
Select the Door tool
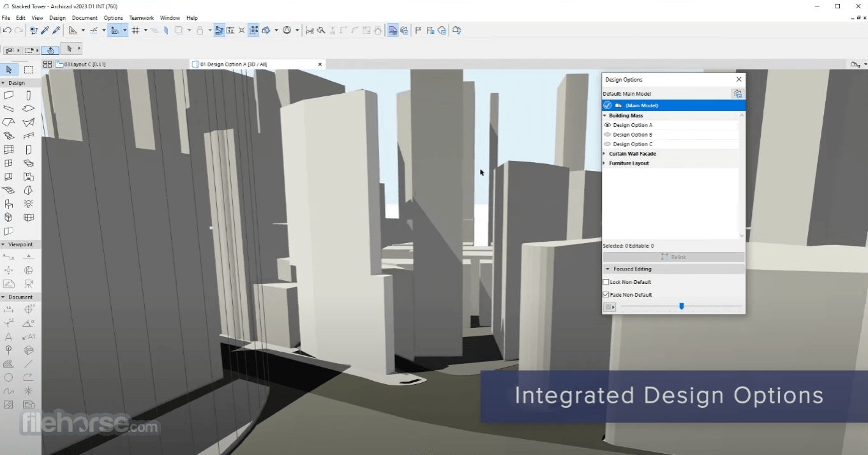[29, 150]
